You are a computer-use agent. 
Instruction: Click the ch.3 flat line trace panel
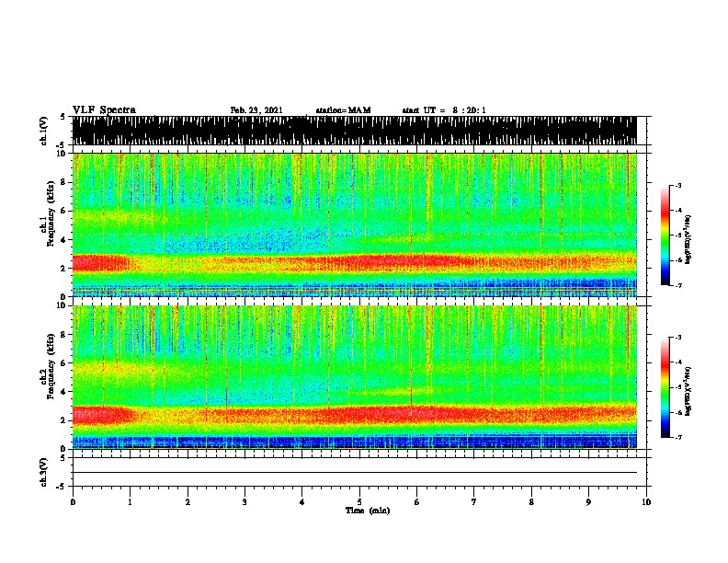(359, 472)
